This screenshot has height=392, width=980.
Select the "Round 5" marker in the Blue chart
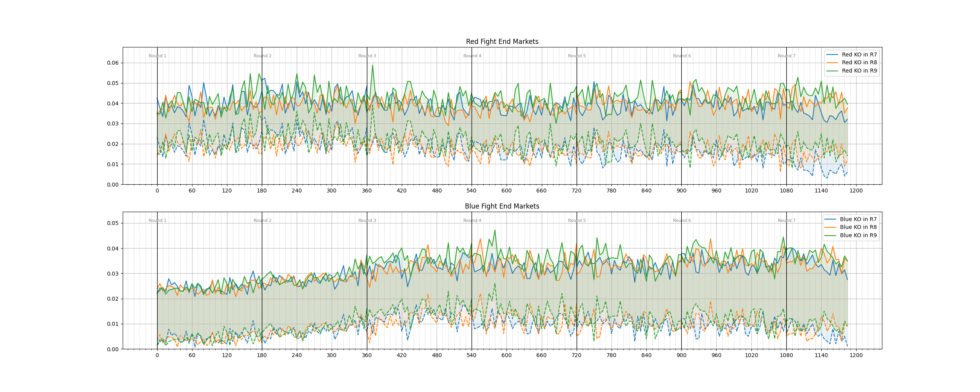[x=577, y=221]
